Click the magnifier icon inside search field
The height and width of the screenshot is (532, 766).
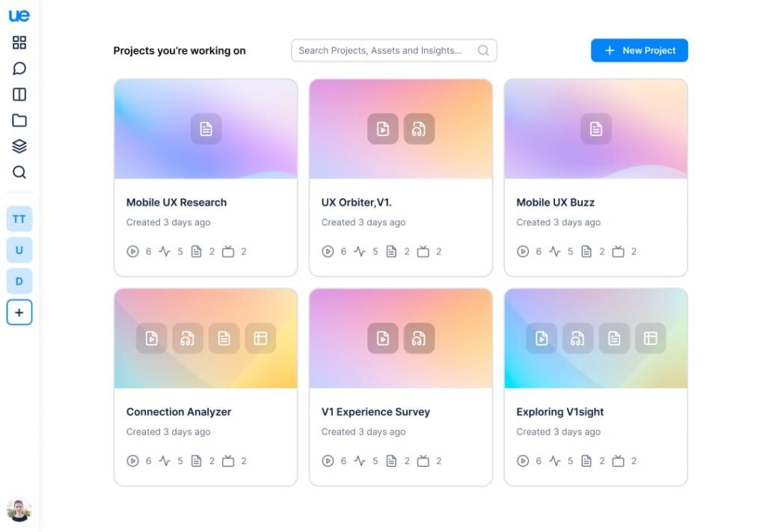pyautogui.click(x=483, y=51)
